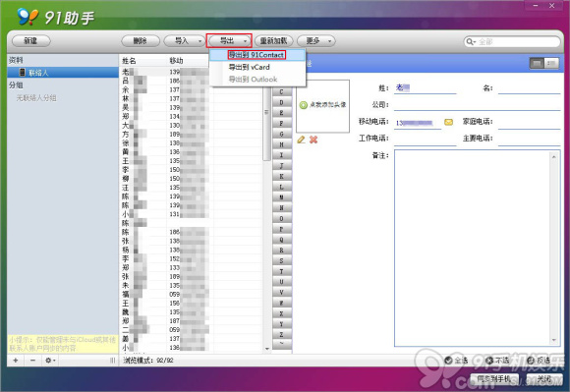The width and height of the screenshot is (570, 392).
Task: Click the red X remove avatar icon
Action: coord(313,140)
